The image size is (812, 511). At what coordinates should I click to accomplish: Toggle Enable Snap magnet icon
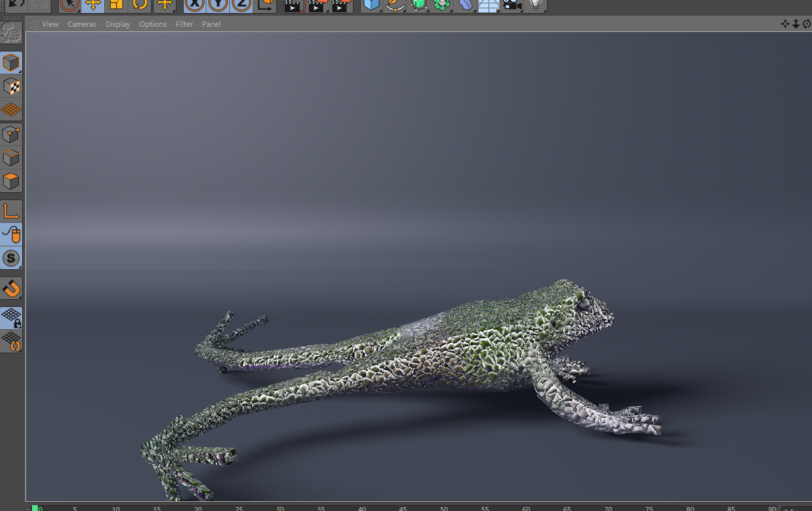click(11, 288)
